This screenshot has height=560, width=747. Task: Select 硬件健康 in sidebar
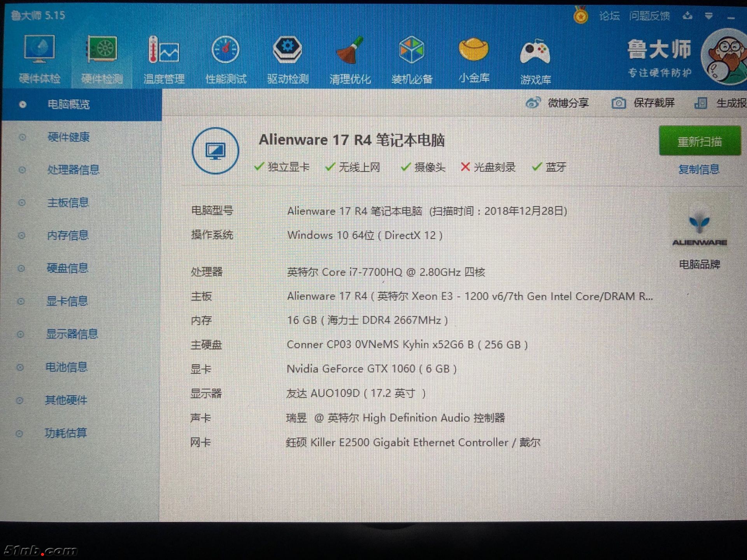[68, 137]
